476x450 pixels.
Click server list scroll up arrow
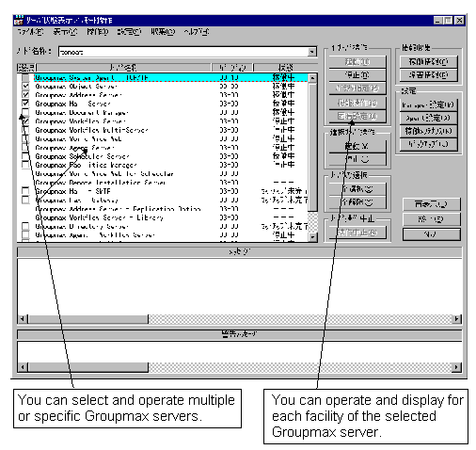(312, 78)
